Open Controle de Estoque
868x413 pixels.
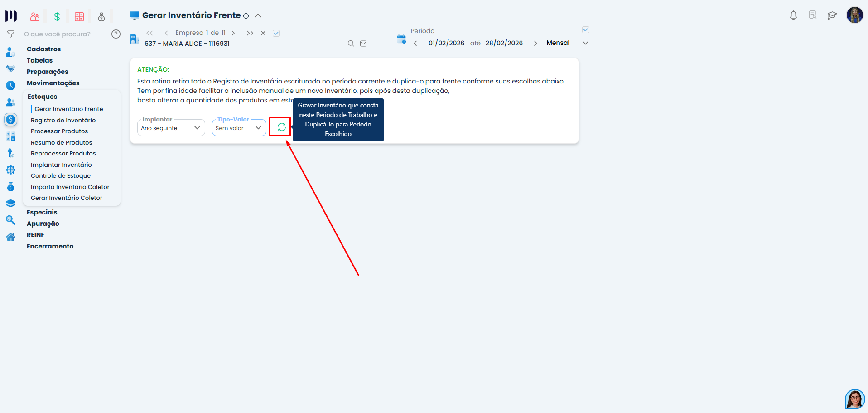61,175
